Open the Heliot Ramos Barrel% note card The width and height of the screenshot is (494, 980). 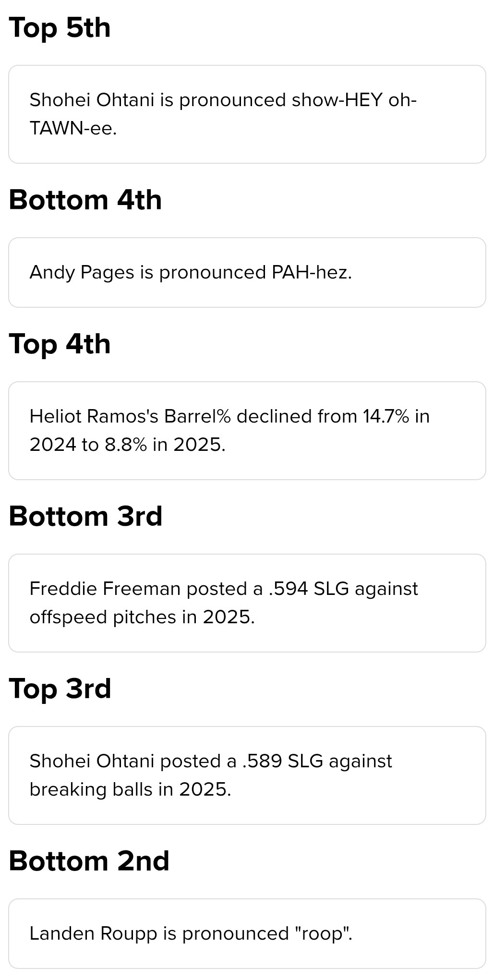(247, 431)
